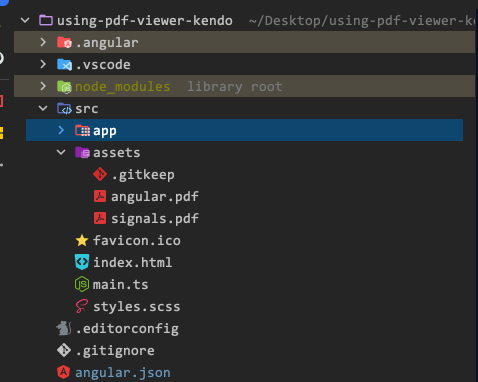The height and width of the screenshot is (382, 478).
Task: Click the src source folder icon
Action: pyautogui.click(x=64, y=109)
